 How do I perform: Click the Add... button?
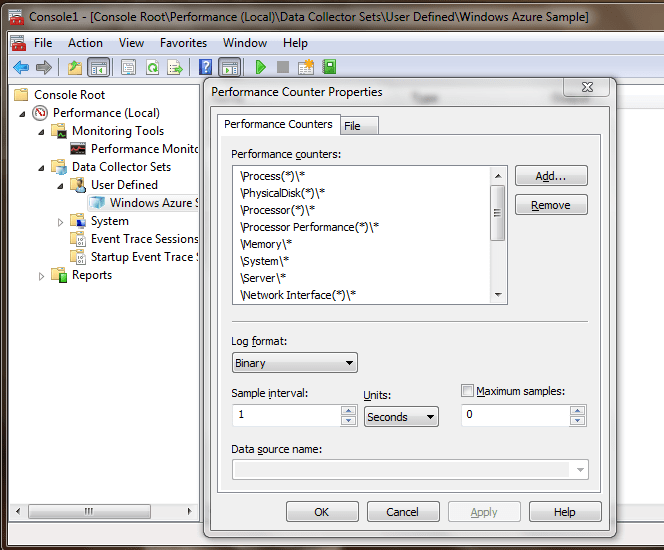[x=551, y=176]
